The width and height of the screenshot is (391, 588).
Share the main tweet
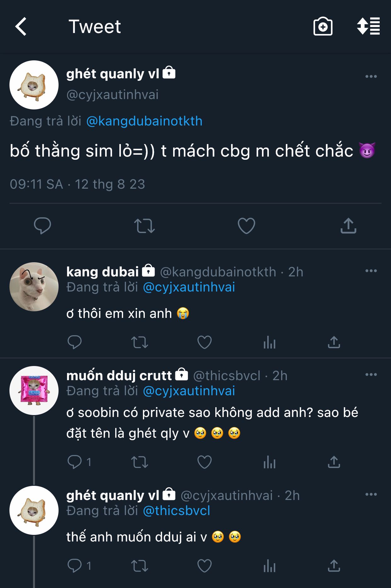tap(348, 226)
